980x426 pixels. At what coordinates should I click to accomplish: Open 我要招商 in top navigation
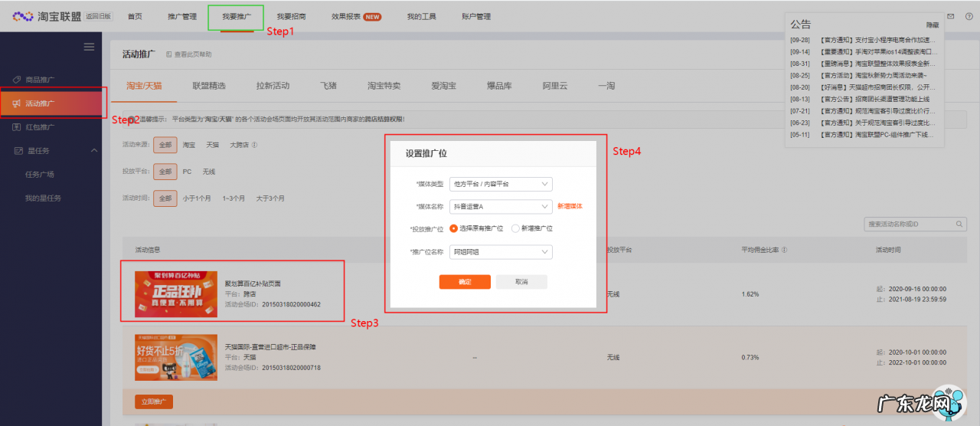(x=291, y=16)
